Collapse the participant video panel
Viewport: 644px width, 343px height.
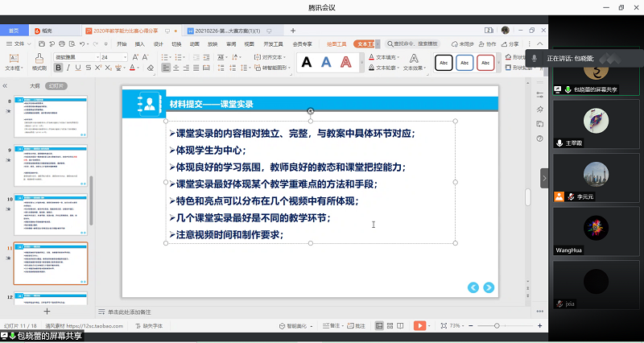click(x=543, y=178)
